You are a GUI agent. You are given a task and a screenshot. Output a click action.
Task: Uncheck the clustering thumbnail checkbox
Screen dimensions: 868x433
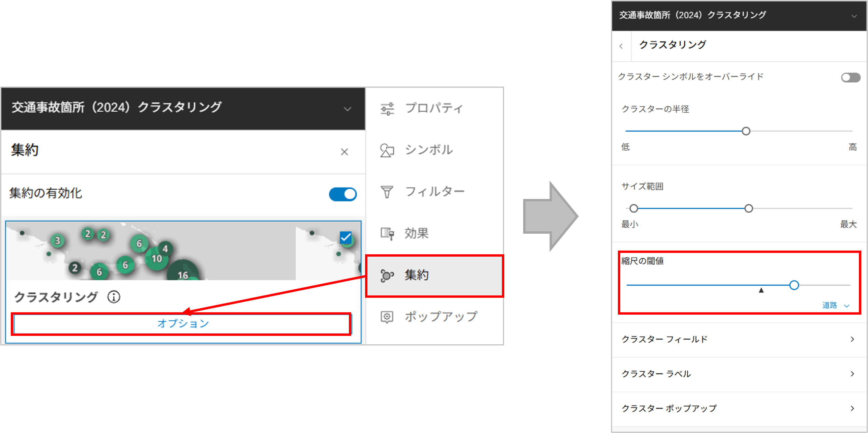click(x=346, y=237)
